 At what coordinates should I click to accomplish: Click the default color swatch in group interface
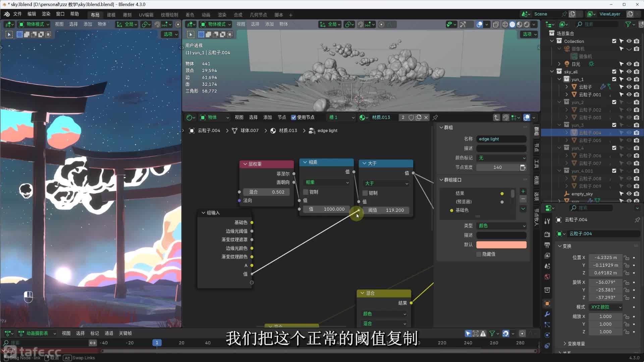coord(501,245)
